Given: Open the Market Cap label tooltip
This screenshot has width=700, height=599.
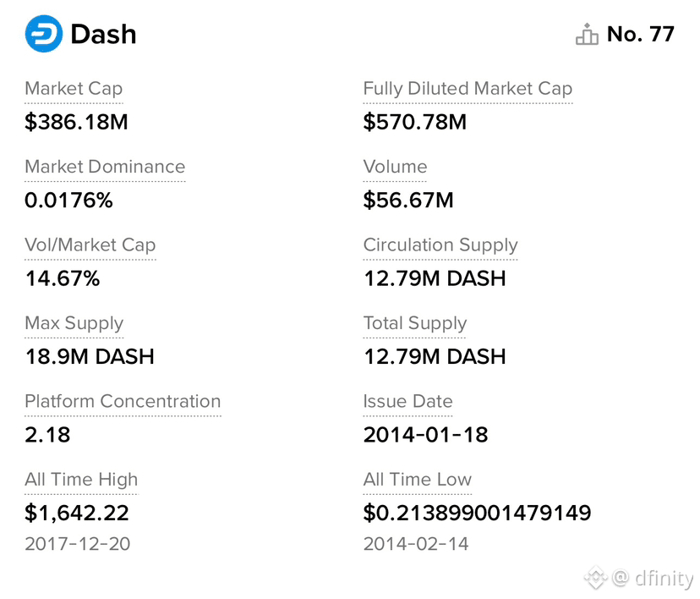Looking at the screenshot, I should click(74, 89).
